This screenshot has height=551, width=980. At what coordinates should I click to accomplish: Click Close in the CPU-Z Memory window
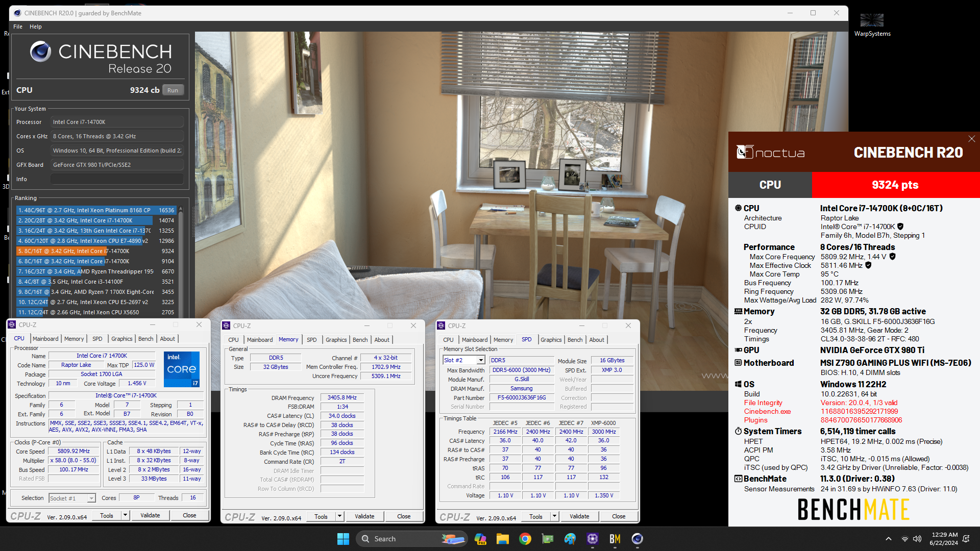pyautogui.click(x=404, y=516)
